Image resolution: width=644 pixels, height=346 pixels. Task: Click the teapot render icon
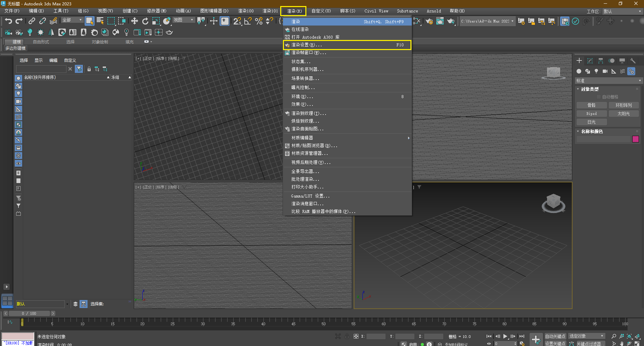point(451,21)
